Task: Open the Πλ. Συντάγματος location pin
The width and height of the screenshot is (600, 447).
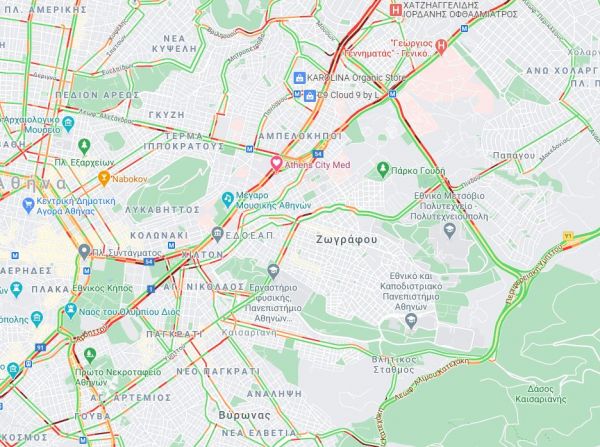Action: coord(84,251)
